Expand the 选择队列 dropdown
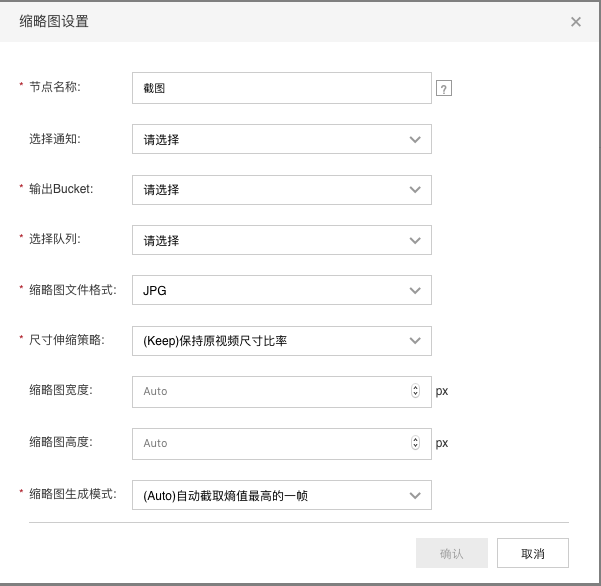 click(282, 240)
